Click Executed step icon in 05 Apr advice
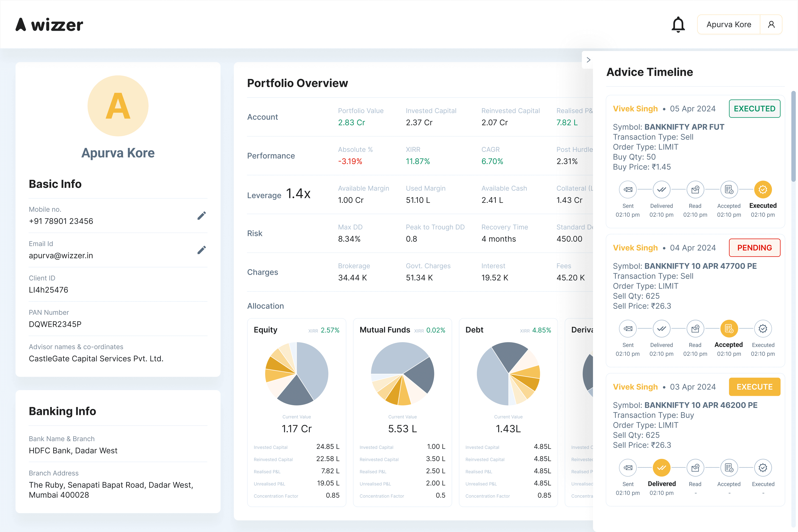 pyautogui.click(x=763, y=190)
